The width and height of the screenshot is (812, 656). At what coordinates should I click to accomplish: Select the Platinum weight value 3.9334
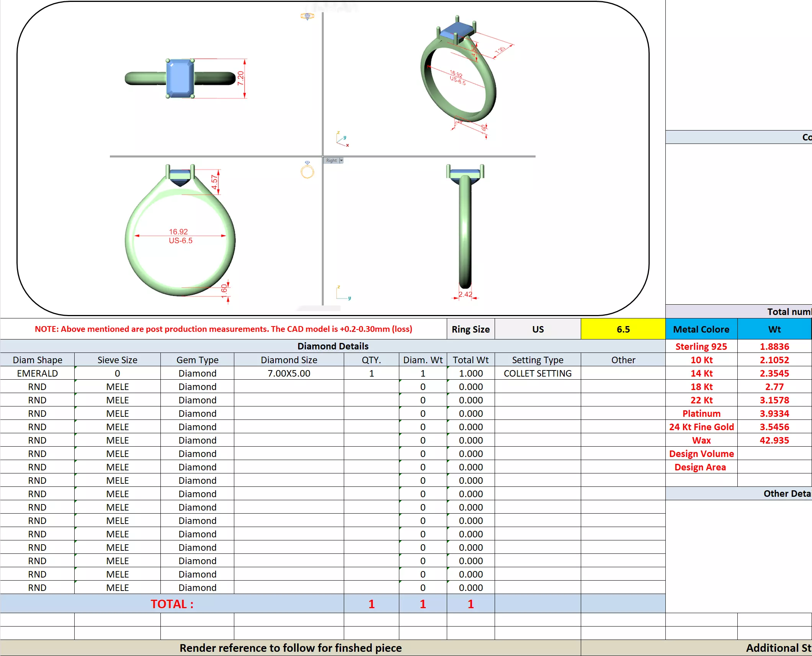(x=774, y=413)
